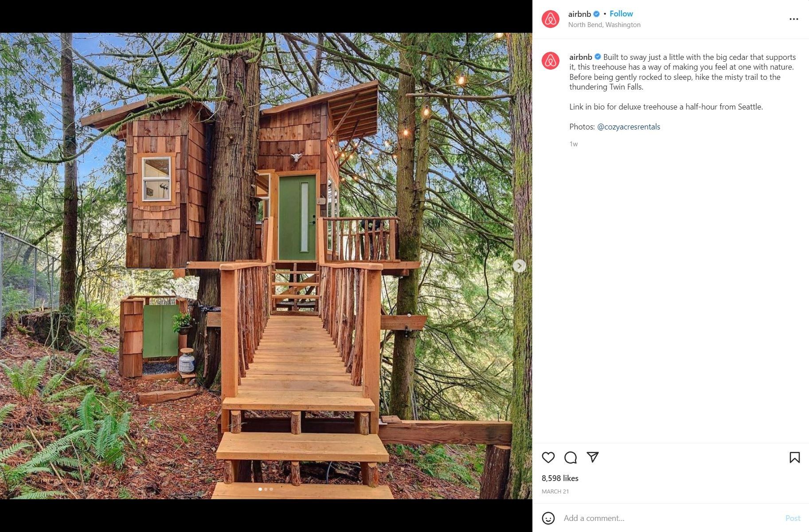Select the second carousel dot indicator
The height and width of the screenshot is (532, 809).
pyautogui.click(x=266, y=489)
